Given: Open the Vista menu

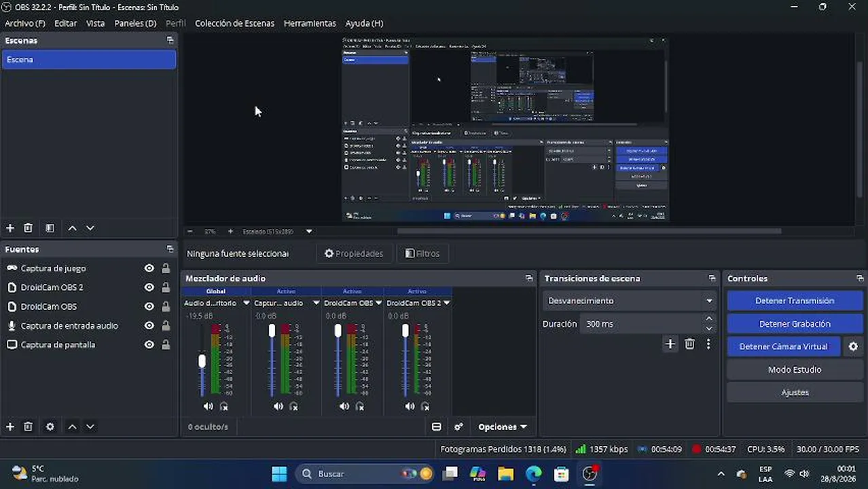Looking at the screenshot, I should click(x=95, y=23).
